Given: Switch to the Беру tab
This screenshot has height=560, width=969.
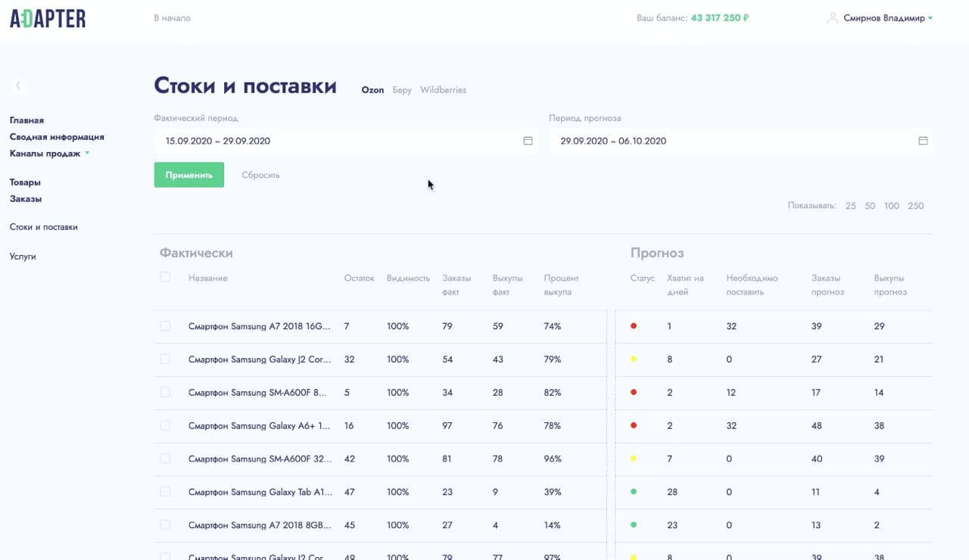Looking at the screenshot, I should click(x=402, y=90).
